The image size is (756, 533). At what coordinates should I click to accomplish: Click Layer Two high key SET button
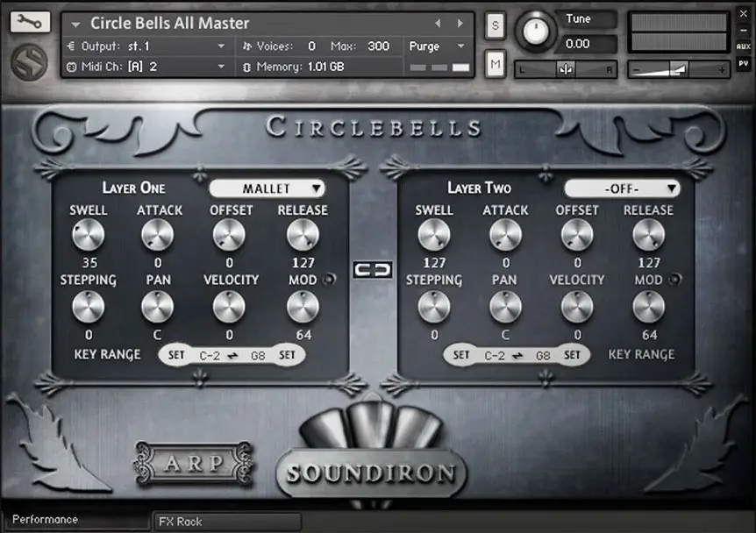point(572,355)
